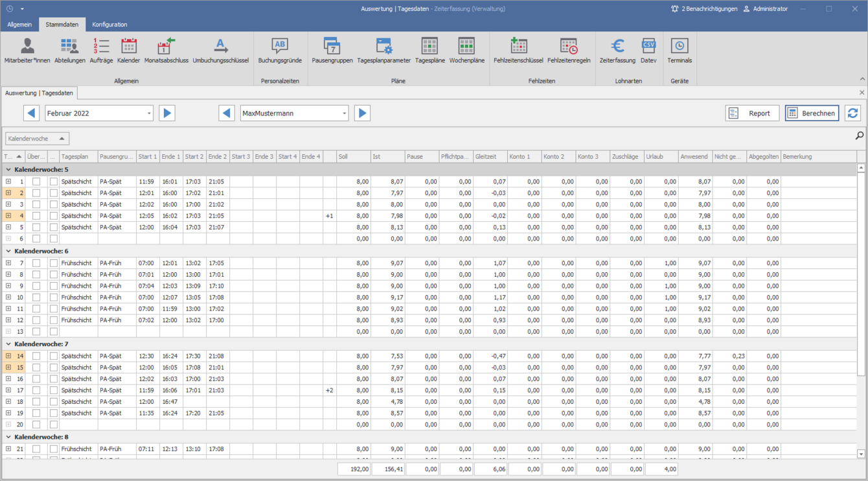Open Mitarbeiter*innen in the ribbon
Viewport: 868px width, 481px height.
click(27, 51)
